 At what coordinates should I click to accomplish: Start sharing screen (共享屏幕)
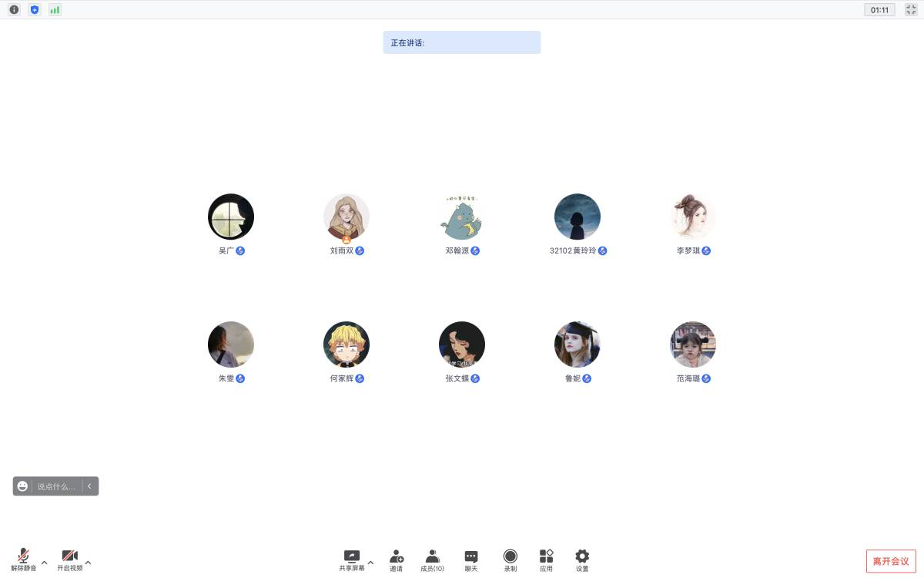[x=352, y=560]
